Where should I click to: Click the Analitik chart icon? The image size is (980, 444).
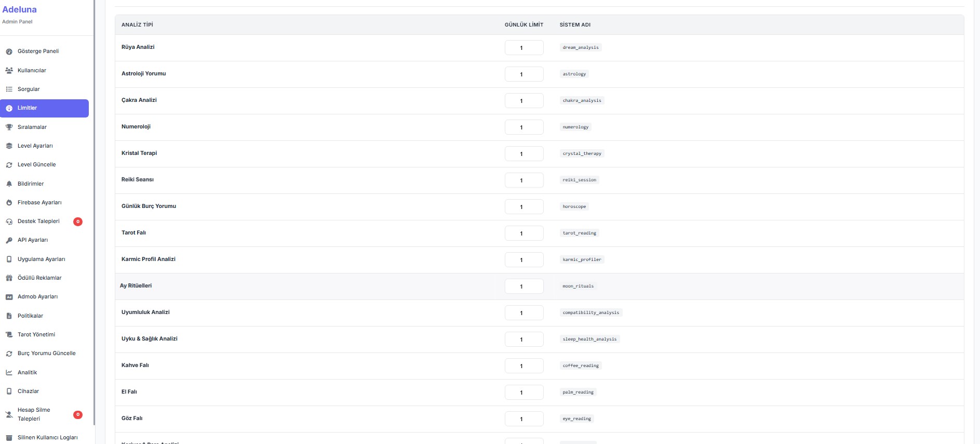(9, 372)
